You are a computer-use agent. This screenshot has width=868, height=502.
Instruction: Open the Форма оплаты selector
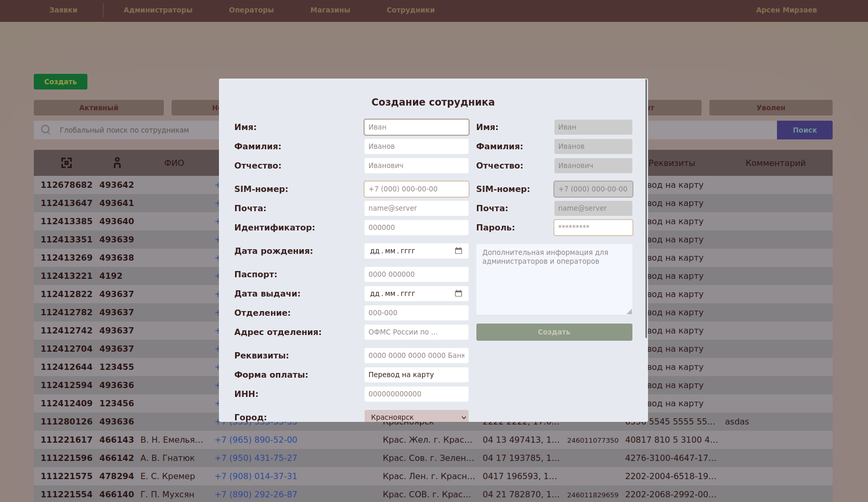[x=416, y=375]
